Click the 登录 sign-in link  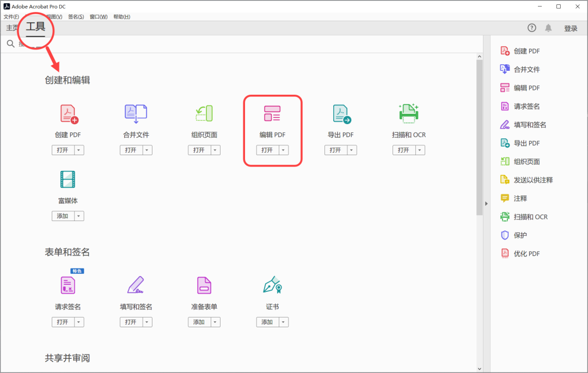571,28
